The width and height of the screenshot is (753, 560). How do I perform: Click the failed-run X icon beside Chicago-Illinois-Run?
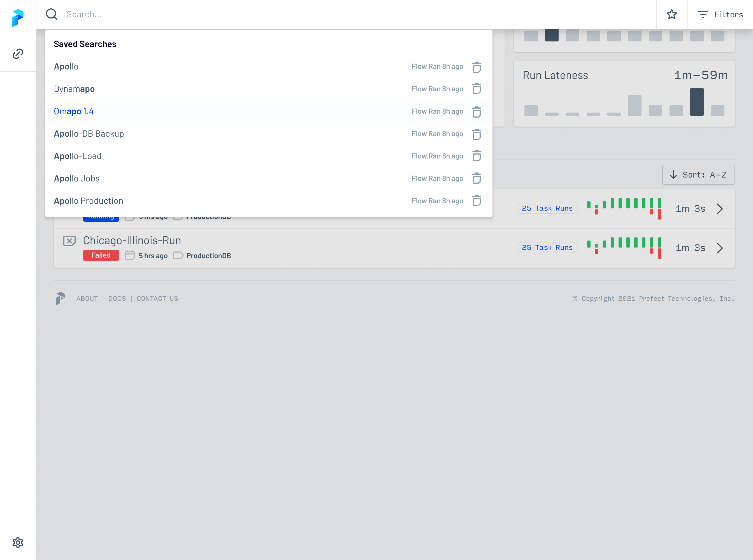[x=69, y=241]
